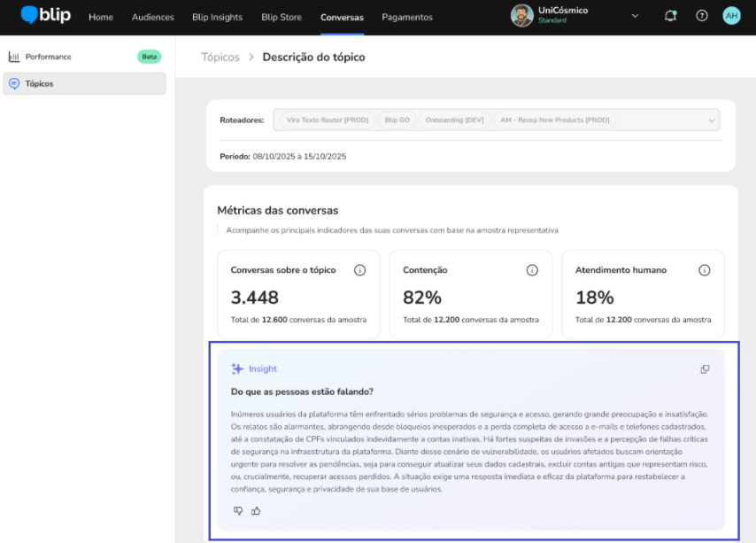Select Tópicos in the sidebar
756x543 pixels.
[x=39, y=84]
